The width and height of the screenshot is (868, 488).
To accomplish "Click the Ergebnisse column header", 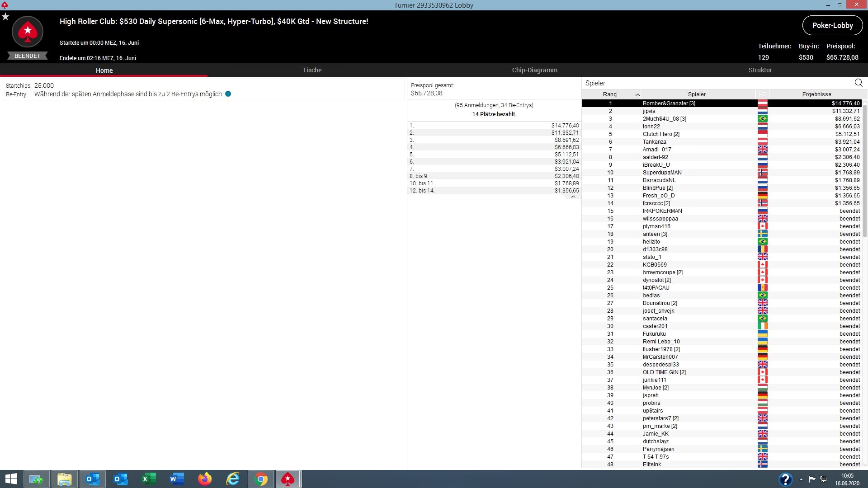I will click(816, 94).
